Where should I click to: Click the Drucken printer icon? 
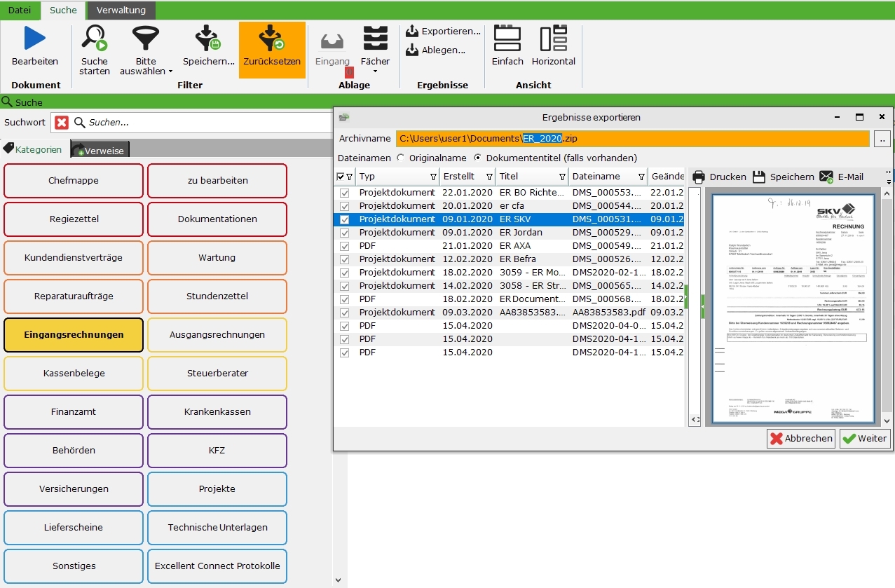pos(699,177)
